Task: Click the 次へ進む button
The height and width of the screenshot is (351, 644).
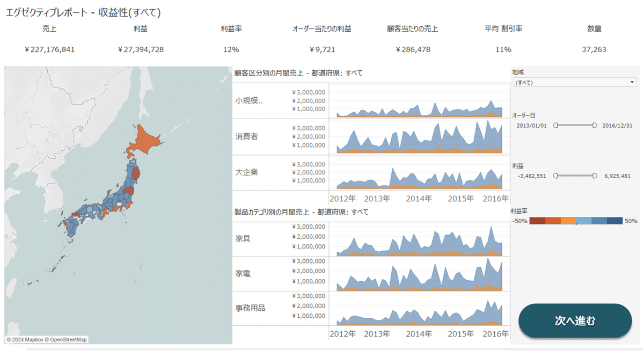Action: (575, 321)
